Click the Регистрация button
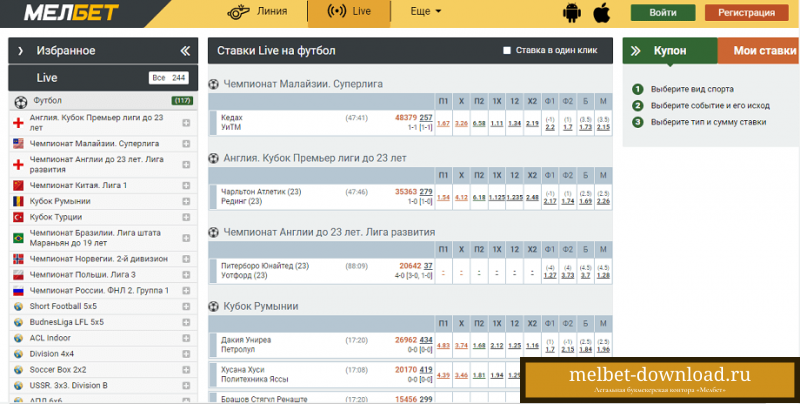The width and height of the screenshot is (800, 404). click(746, 13)
